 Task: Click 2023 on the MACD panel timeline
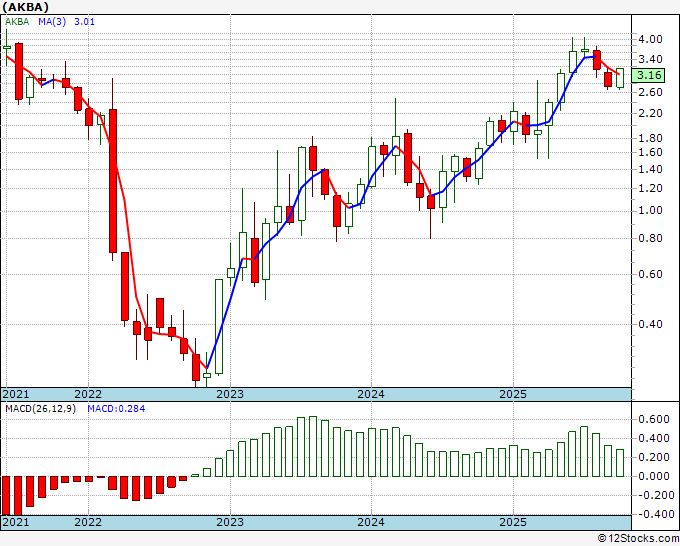230,522
